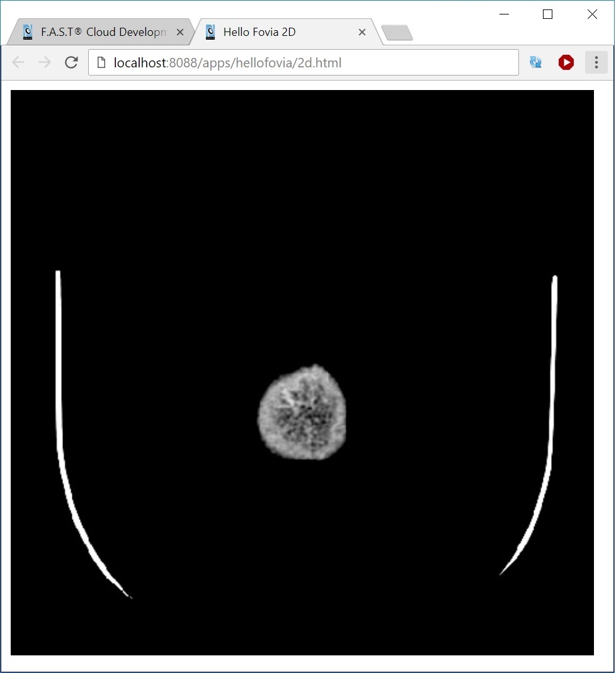
Task: Click the localhost URL text
Action: click(227, 62)
